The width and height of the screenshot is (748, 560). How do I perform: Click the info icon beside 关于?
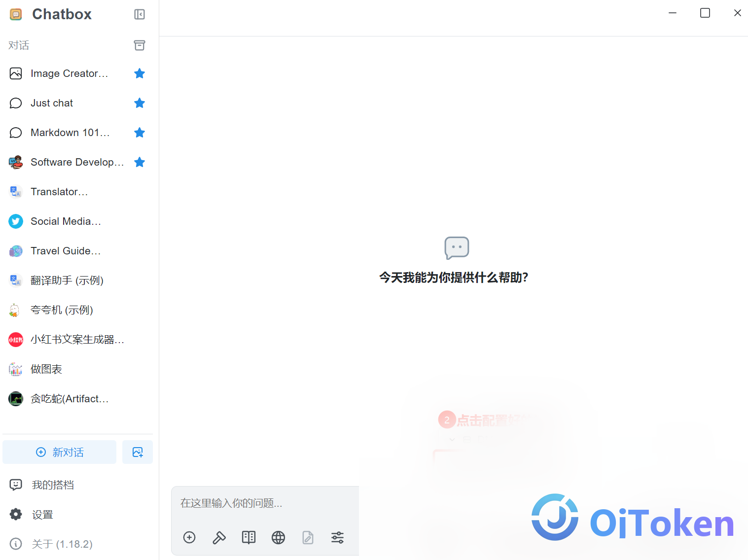(x=16, y=544)
